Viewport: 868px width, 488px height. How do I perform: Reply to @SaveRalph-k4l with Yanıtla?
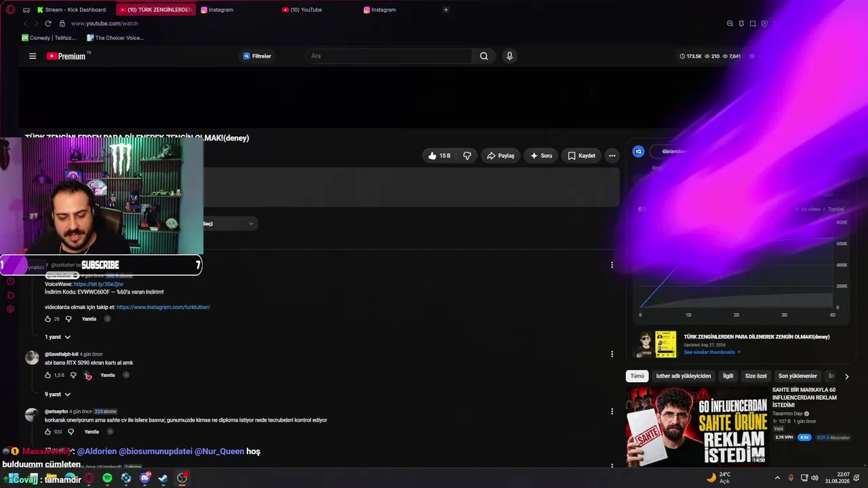[108, 375]
